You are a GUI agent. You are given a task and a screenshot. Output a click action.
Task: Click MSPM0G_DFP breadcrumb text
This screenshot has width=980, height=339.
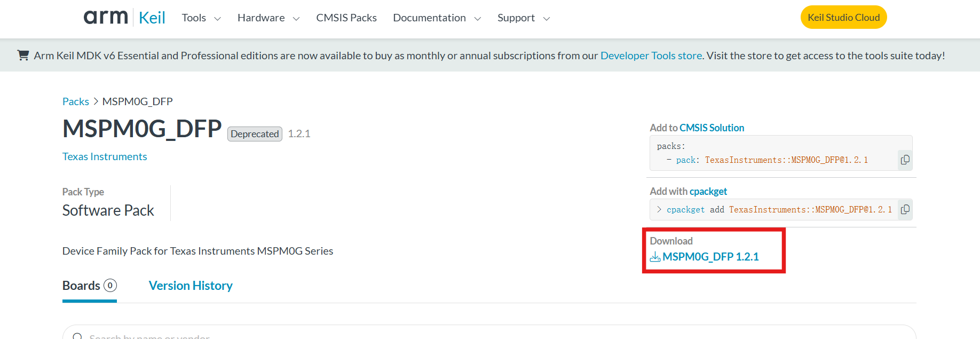[138, 101]
